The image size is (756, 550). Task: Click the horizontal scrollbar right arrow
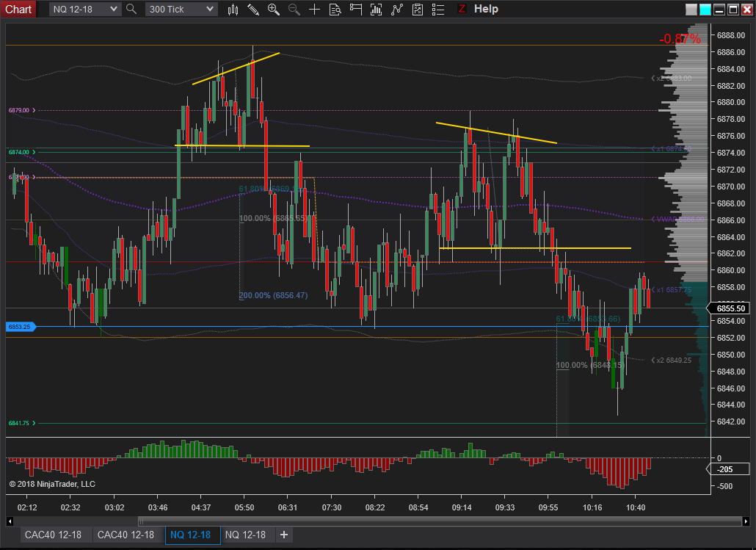pyautogui.click(x=746, y=521)
